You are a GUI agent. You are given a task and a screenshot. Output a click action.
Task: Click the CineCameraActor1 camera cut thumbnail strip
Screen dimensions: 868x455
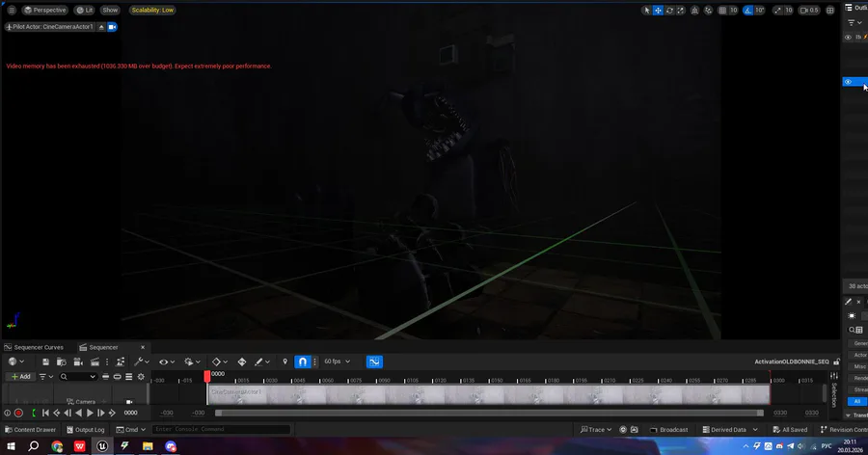pos(489,394)
